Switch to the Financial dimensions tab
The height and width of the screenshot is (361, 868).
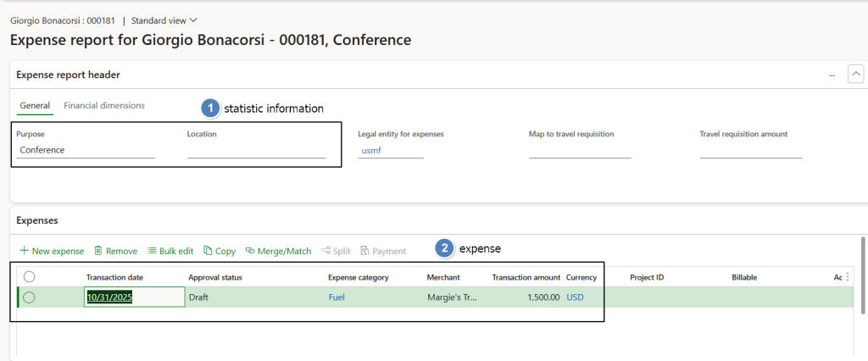[x=104, y=106]
